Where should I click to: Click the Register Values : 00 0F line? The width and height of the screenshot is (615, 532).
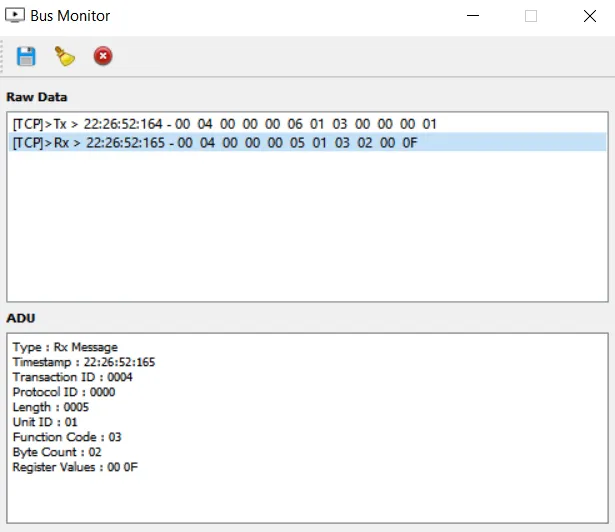pyautogui.click(x=75, y=467)
